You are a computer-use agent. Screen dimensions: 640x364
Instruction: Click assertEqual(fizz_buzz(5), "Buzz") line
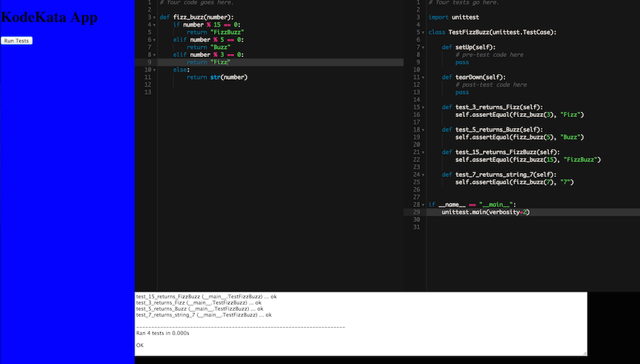click(x=519, y=138)
